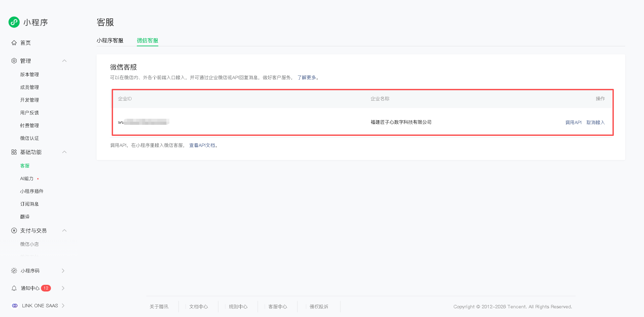Click 调用API for 福建匠子心数字科技有限公司
The height and width of the screenshot is (317, 644).
coord(574,122)
